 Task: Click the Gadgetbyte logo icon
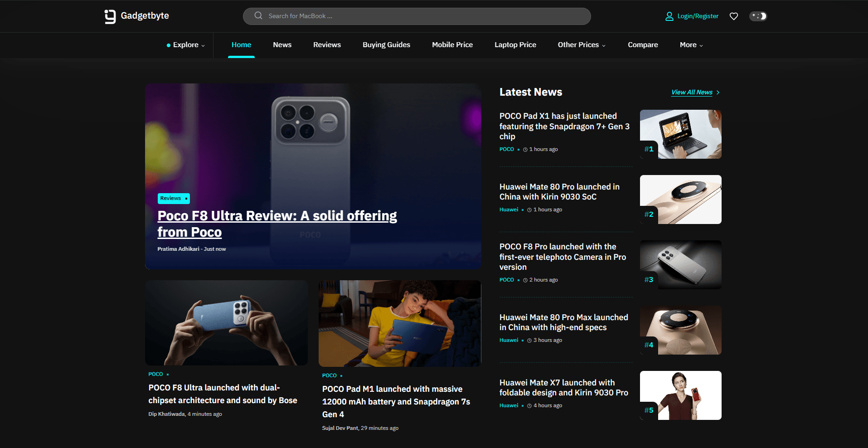[x=110, y=16]
